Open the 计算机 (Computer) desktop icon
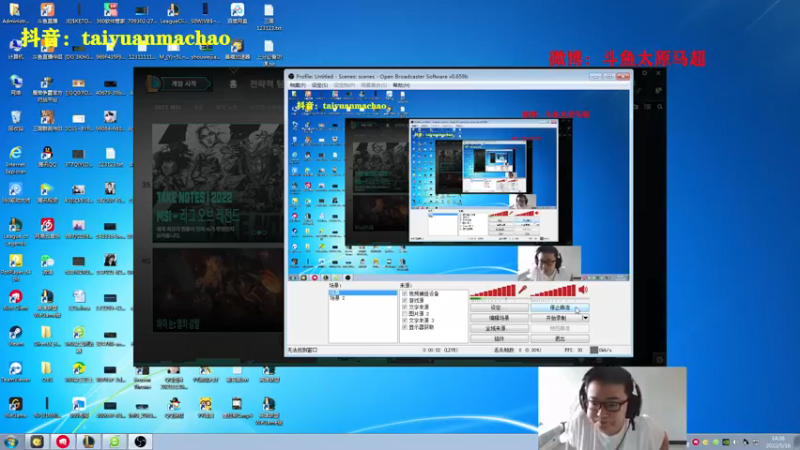Screen dimensions: 800x450 pos(15,49)
